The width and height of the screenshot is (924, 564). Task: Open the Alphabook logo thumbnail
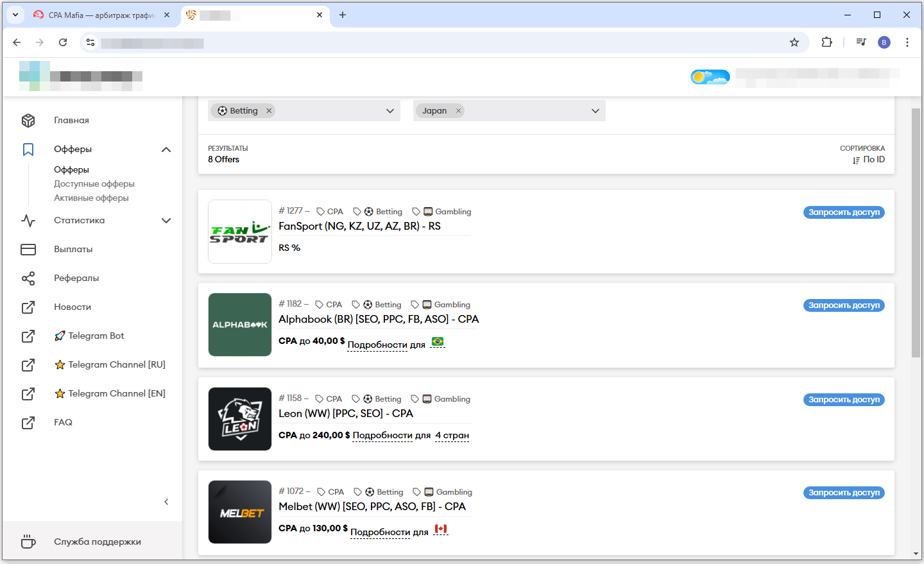240,325
